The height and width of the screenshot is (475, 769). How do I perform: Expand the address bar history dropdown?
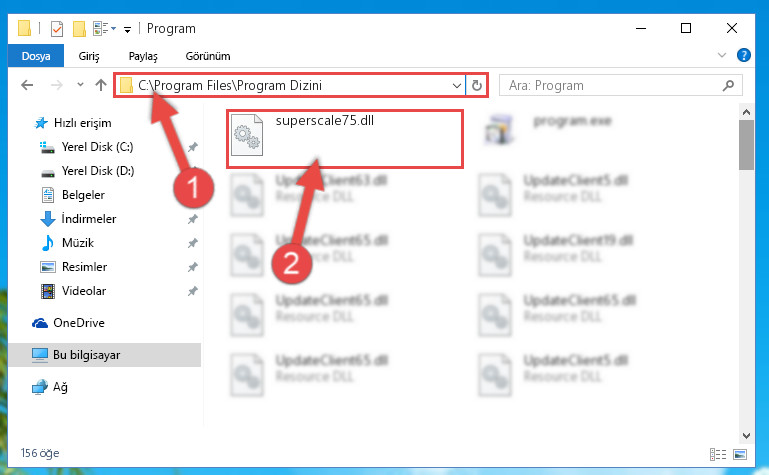457,86
